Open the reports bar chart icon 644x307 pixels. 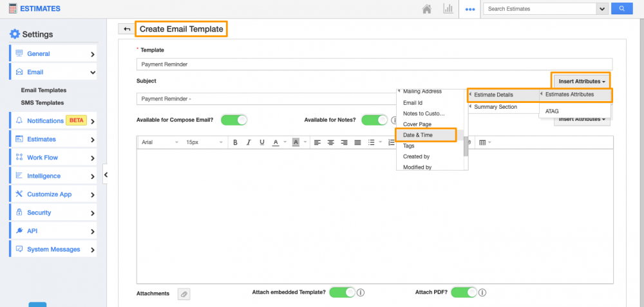[x=448, y=9]
